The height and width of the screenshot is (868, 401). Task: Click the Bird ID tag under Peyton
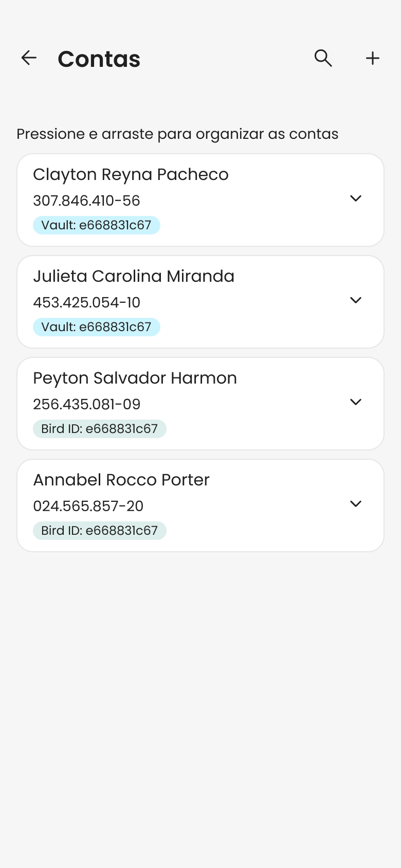(100, 429)
